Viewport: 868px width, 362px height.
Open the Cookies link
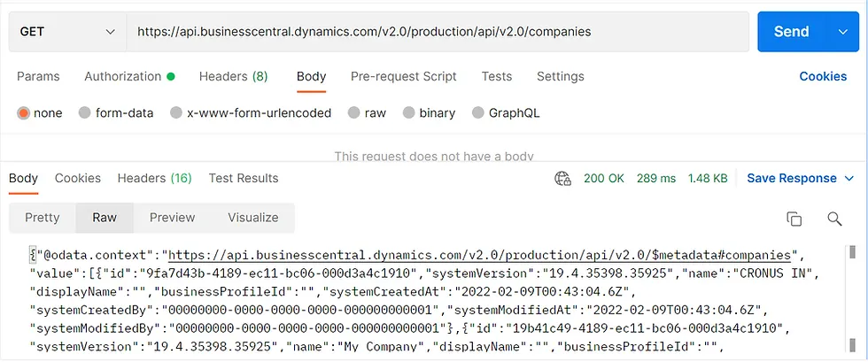click(823, 76)
